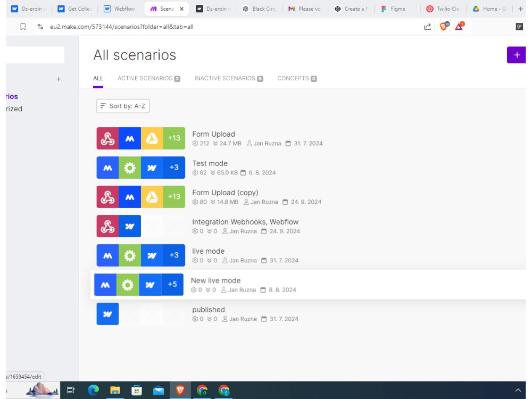Click the Google Drive icon in Form Upload row
This screenshot has width=532, height=399.
point(152,138)
